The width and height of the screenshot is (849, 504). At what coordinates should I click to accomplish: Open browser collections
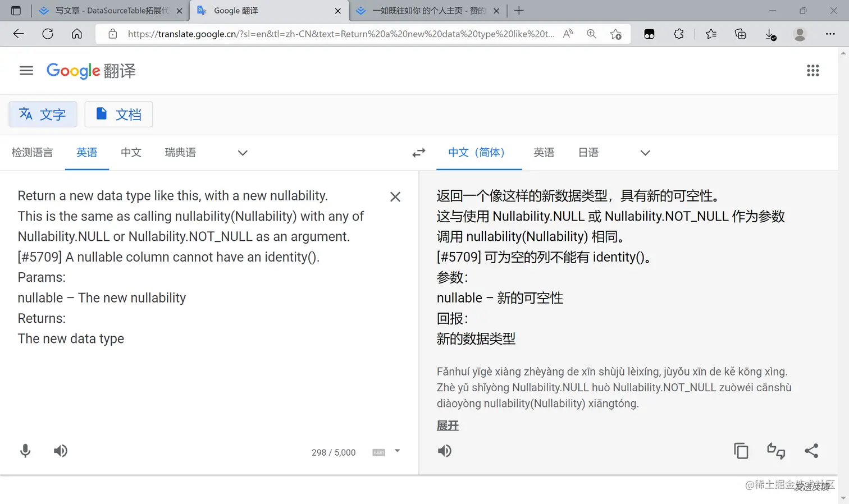741,34
